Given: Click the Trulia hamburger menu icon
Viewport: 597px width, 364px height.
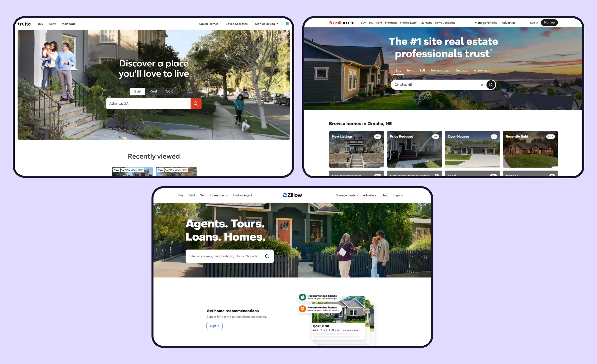Looking at the screenshot, I should pyautogui.click(x=287, y=23).
